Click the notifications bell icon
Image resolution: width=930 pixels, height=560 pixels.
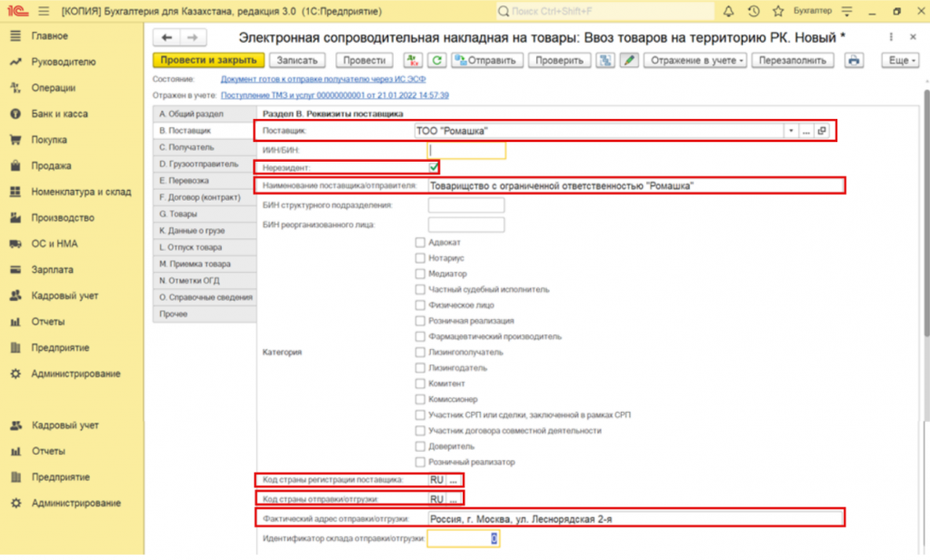point(728,11)
